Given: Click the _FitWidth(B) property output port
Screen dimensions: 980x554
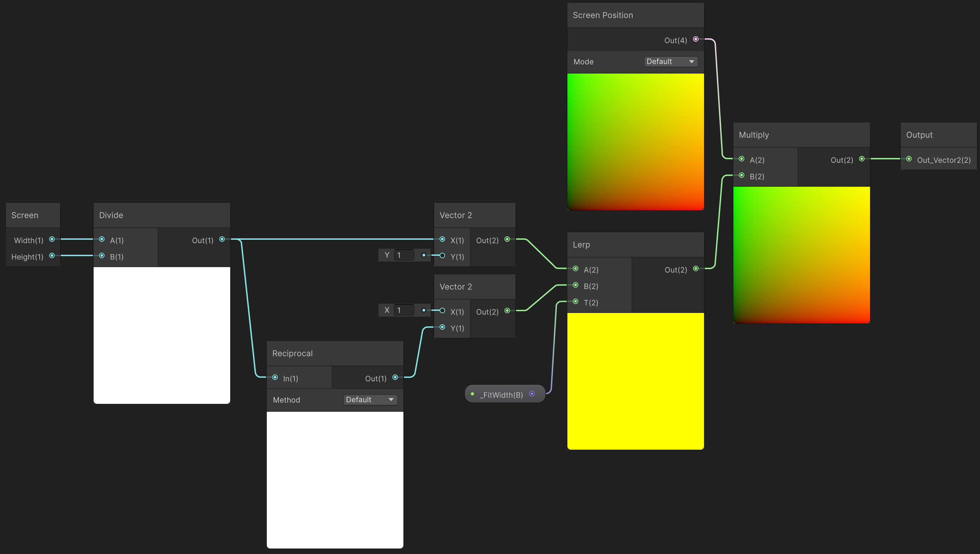Looking at the screenshot, I should tap(532, 394).
